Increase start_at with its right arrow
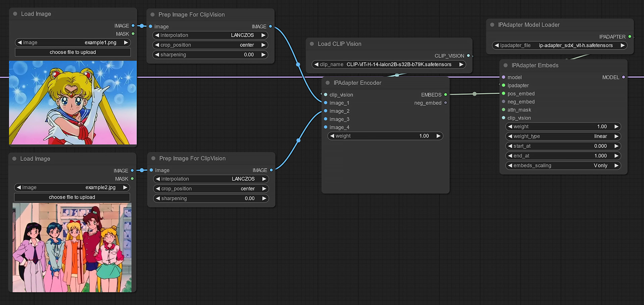Screen dimensions: 644x305 coord(616,146)
